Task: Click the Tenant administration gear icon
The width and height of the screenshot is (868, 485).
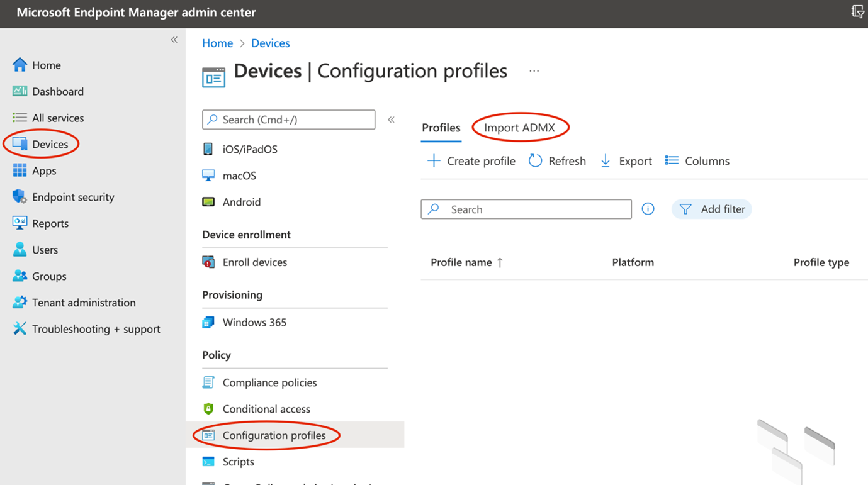Action: 20,303
